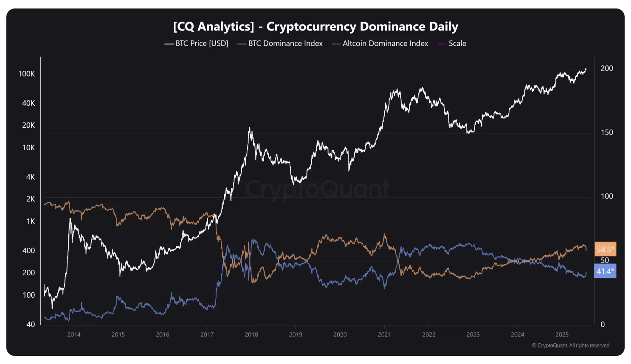
Task: Click the 200 right axis scale label
Action: tap(607, 68)
